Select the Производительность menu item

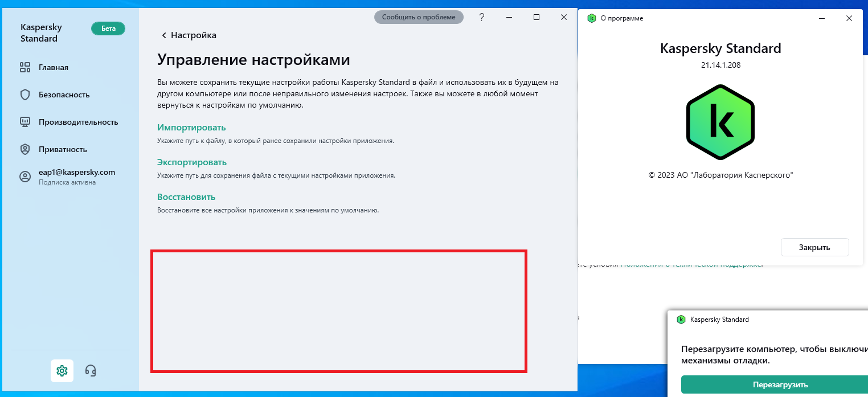pyautogui.click(x=79, y=122)
